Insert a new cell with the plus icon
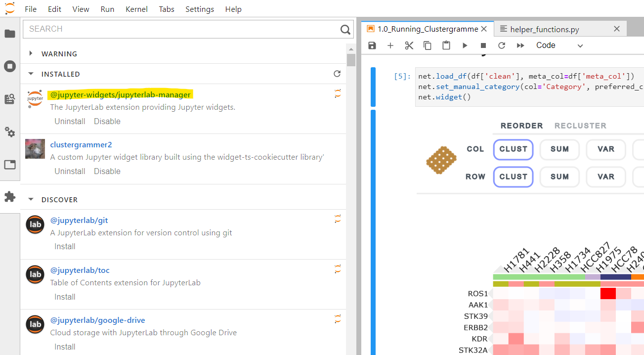The image size is (644, 355). coord(390,45)
